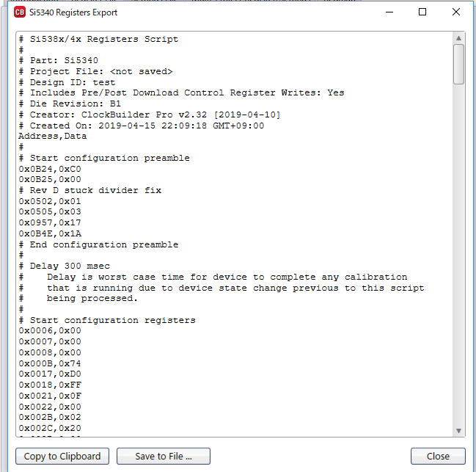
Task: Click the '0x0006,0x00' register line
Action: [50, 330]
